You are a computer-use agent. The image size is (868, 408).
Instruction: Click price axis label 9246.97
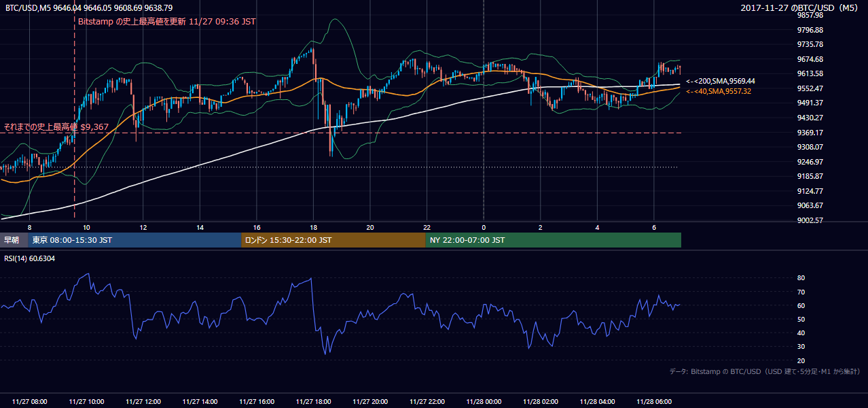[x=810, y=162]
